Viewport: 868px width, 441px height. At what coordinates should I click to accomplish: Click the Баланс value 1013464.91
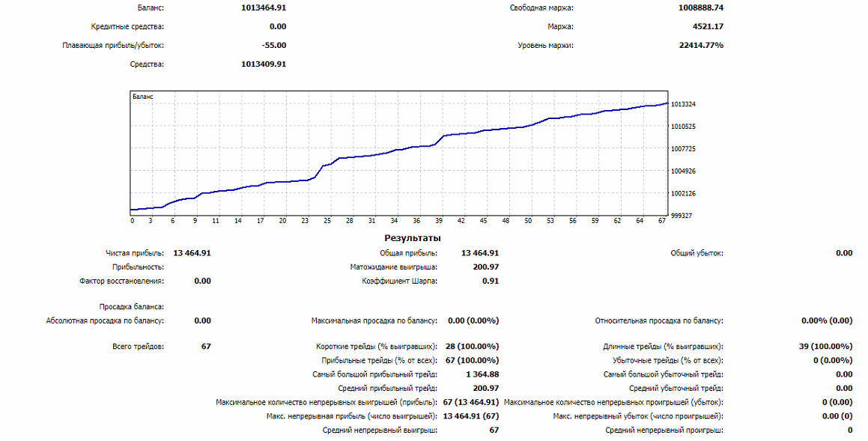264,7
